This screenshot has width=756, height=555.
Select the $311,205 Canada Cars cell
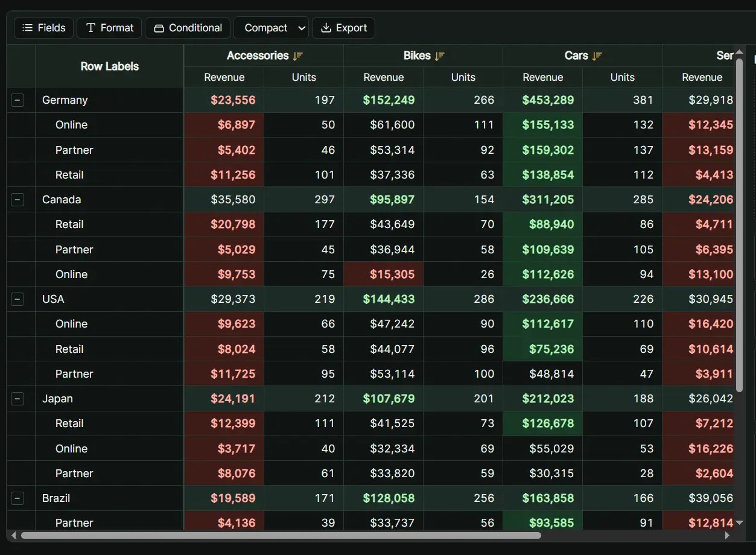tap(542, 200)
